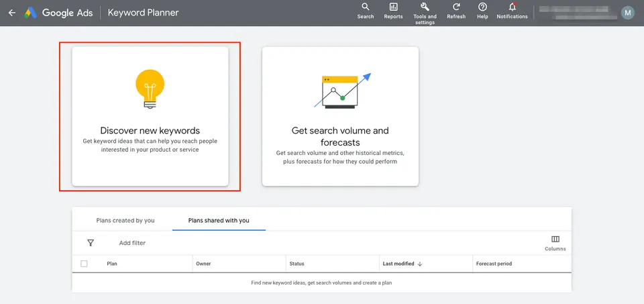Open the Reports icon
Viewport: 644px width, 304px height.
pyautogui.click(x=394, y=11)
